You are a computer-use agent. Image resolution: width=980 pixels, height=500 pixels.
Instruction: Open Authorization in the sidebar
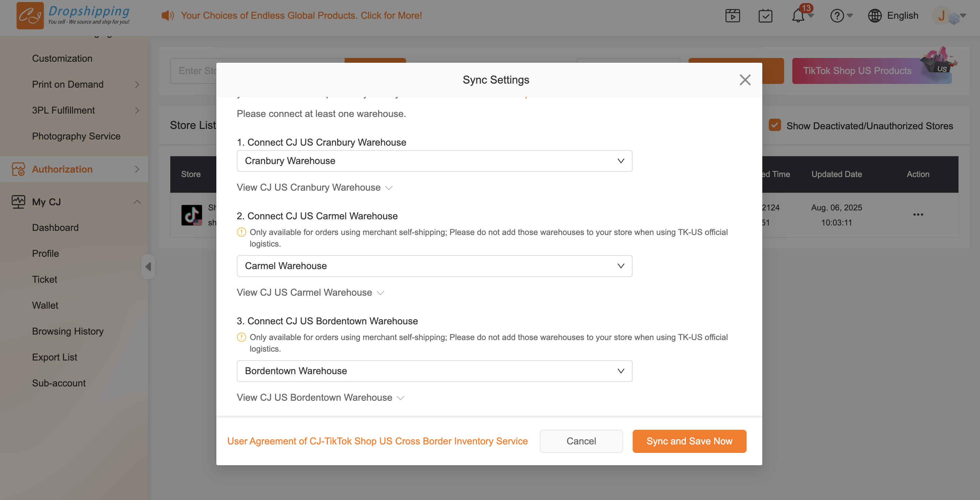coord(62,169)
